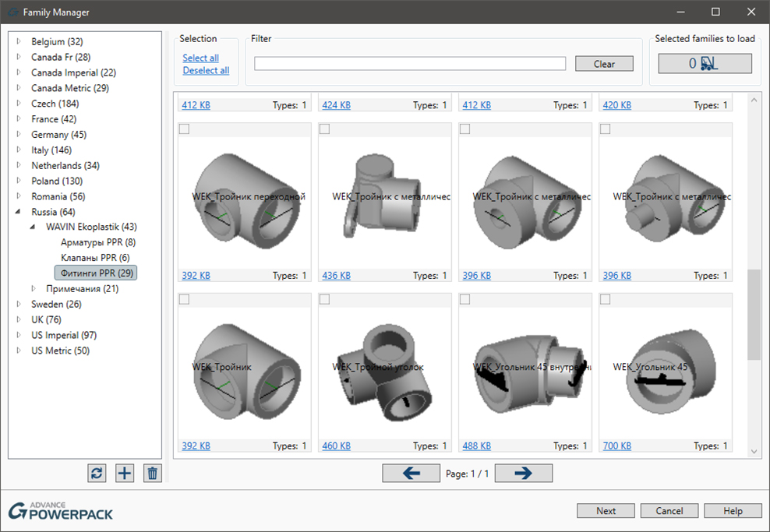This screenshot has width=770, height=532.
Task: Click inside the Filter text field
Action: [x=410, y=64]
